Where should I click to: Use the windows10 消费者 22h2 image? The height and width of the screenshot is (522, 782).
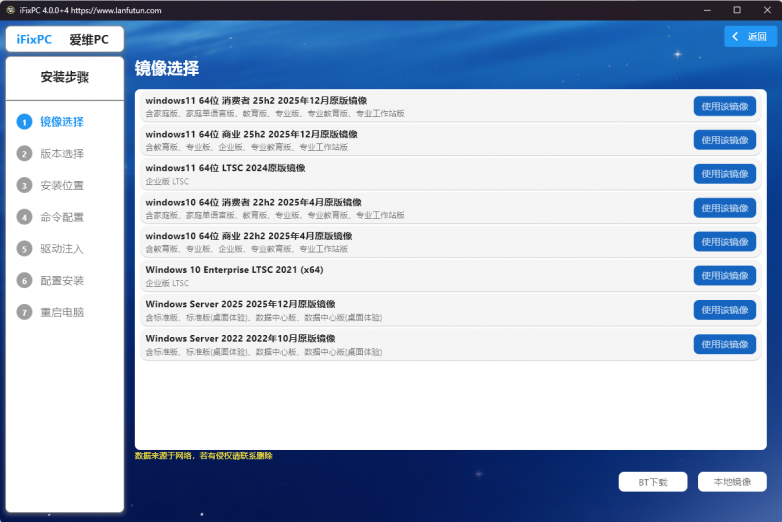coord(724,208)
